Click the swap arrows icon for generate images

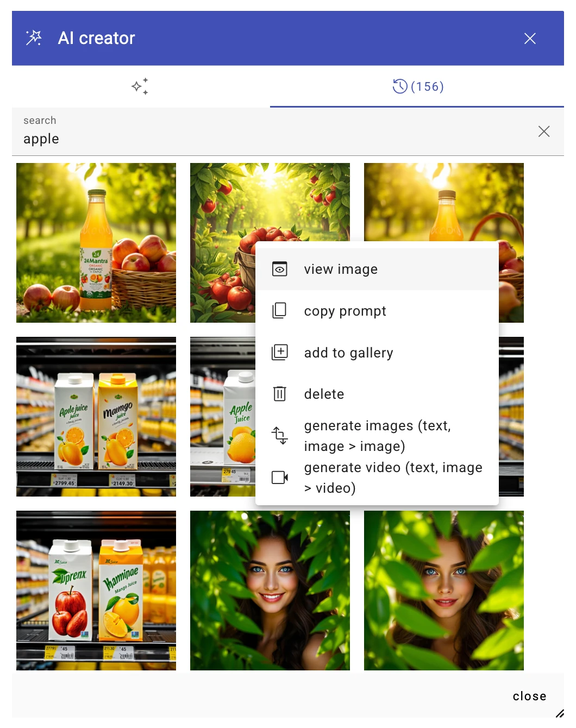pos(279,436)
